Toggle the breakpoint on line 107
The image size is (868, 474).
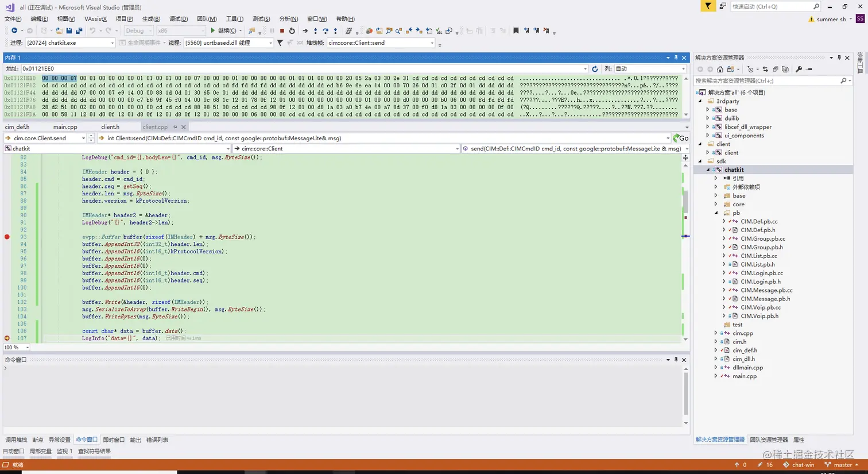[x=7, y=338]
